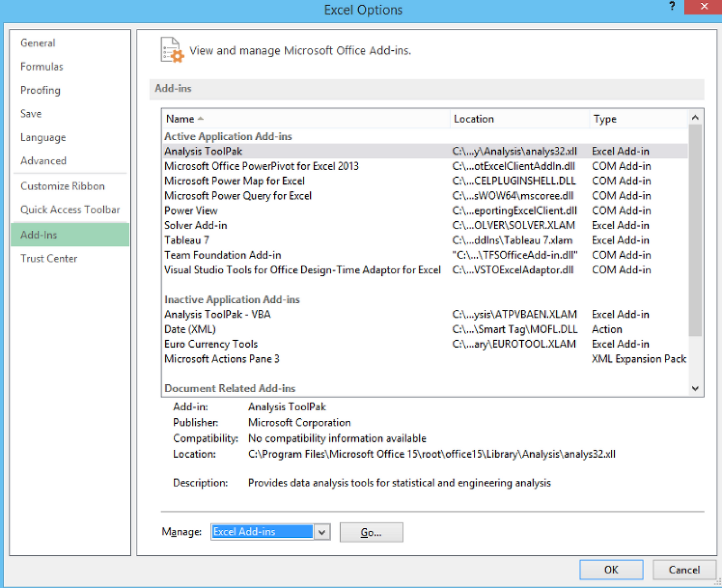Open the Manage dropdown arrow
722x588 pixels.
[322, 532]
